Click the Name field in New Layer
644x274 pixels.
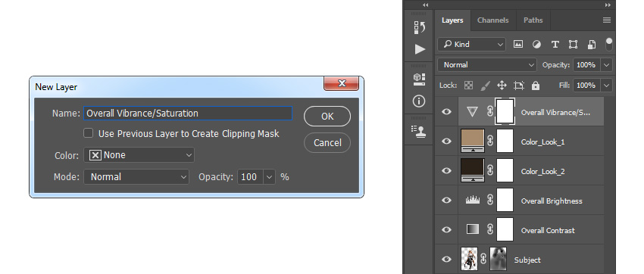pos(188,114)
